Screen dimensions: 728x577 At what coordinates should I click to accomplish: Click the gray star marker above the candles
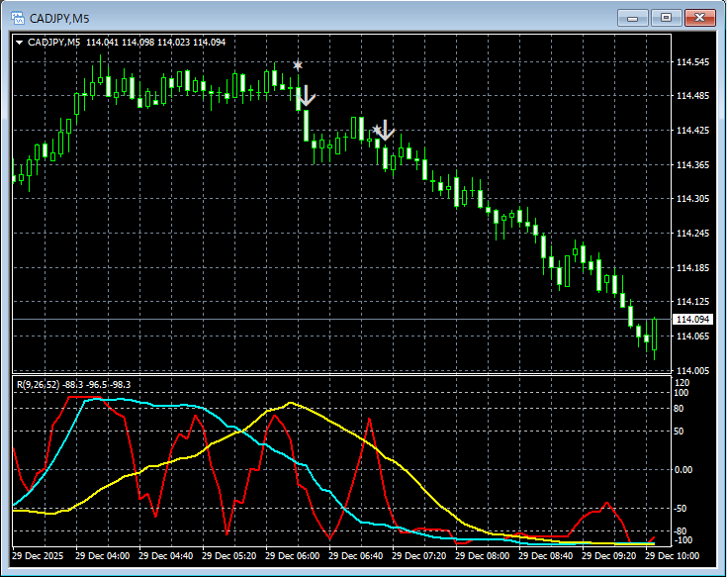tap(298, 65)
